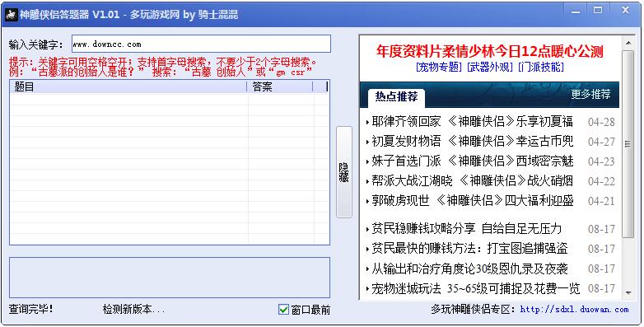Click the 查询完毕! status text
This screenshot has width=644, height=327.
(x=30, y=309)
